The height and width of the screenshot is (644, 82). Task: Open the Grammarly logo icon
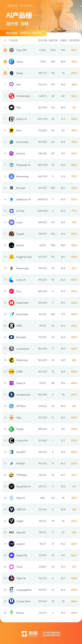click(11, 142)
